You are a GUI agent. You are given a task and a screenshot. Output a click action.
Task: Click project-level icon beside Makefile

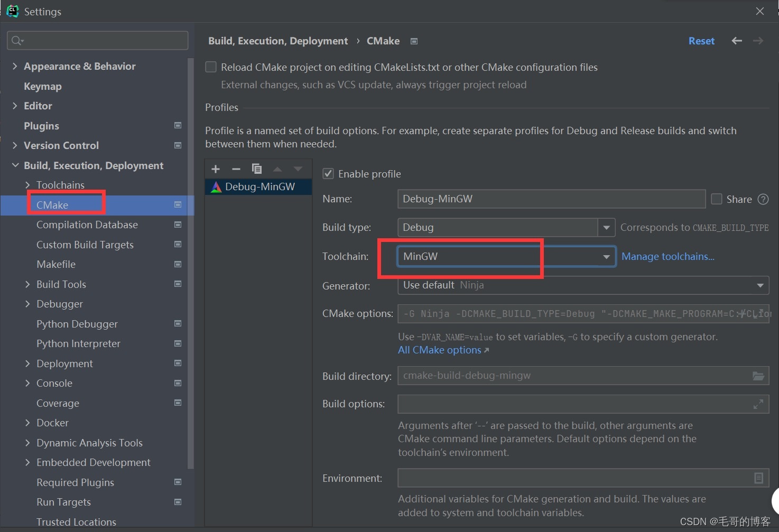178,264
